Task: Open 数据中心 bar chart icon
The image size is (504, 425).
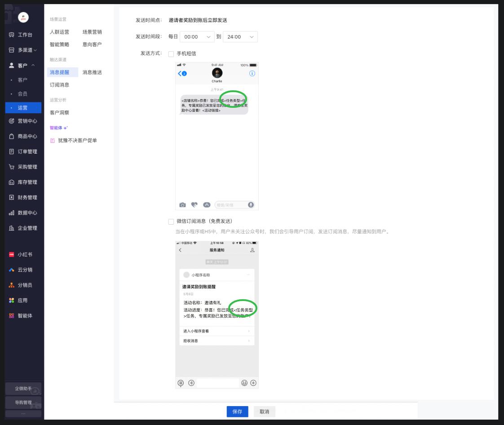Action: pyautogui.click(x=12, y=213)
